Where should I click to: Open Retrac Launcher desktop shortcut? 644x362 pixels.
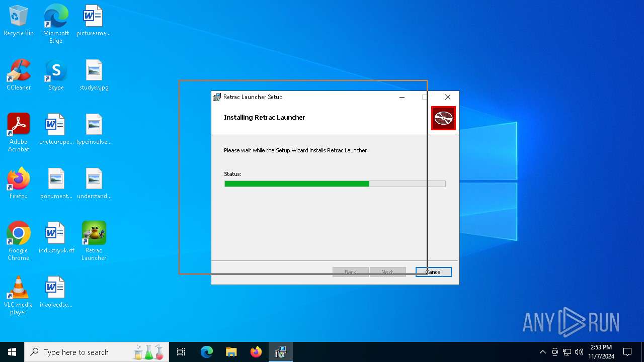pyautogui.click(x=94, y=241)
